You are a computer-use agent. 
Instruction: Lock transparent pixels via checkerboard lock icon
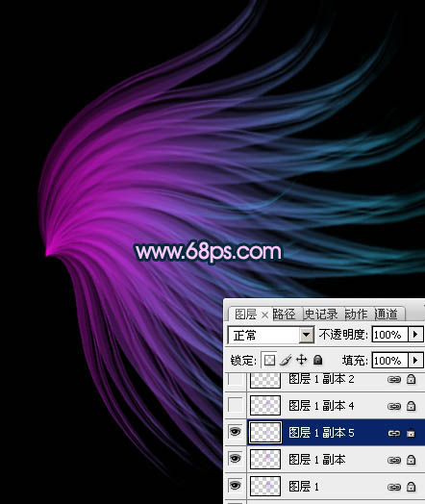[x=269, y=360]
